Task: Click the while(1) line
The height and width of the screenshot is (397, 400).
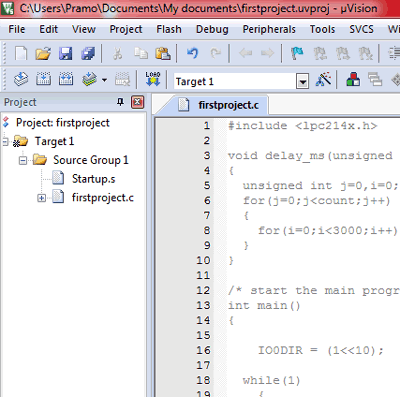Action: coord(271,380)
